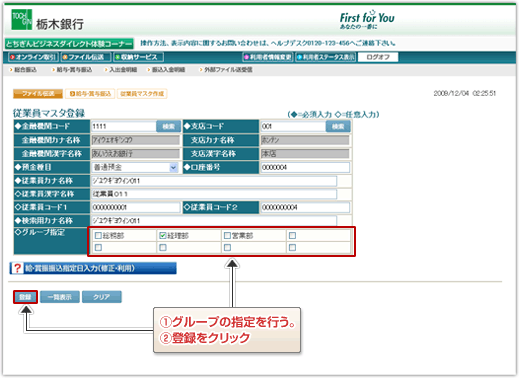Select the 給与・賞与振込 breadcrumb tab

(90, 94)
